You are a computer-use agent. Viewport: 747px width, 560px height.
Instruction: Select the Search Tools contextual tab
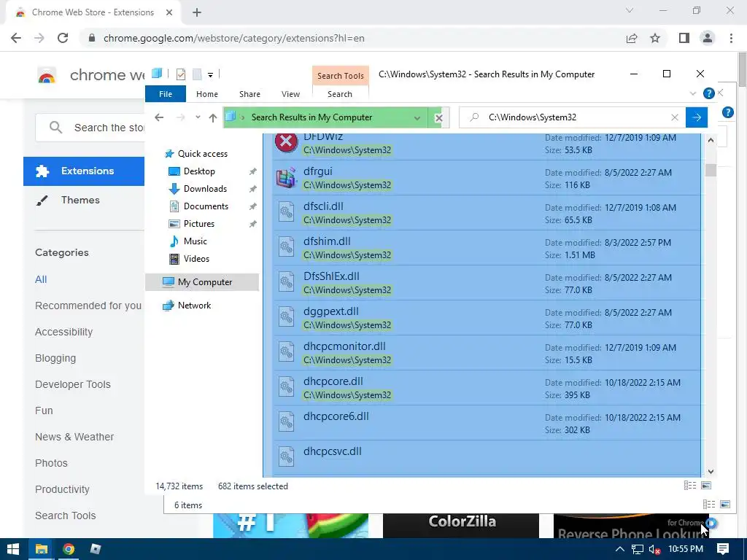pyautogui.click(x=340, y=76)
